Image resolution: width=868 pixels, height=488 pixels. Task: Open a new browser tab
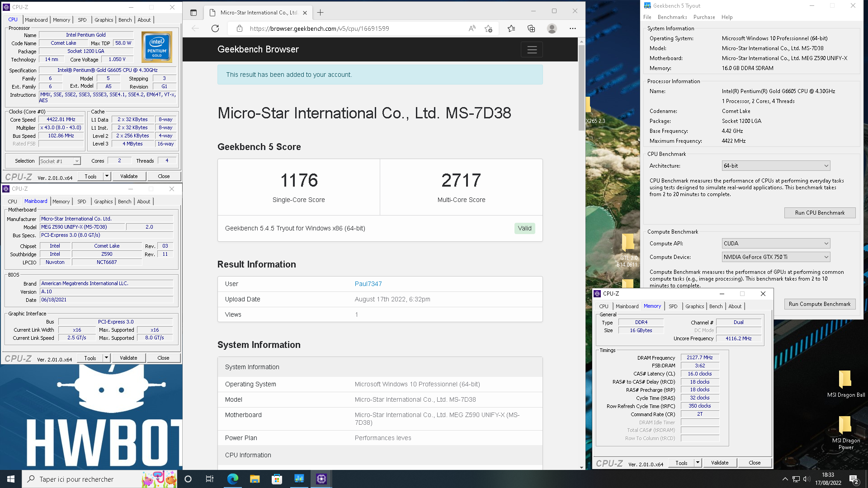click(320, 13)
